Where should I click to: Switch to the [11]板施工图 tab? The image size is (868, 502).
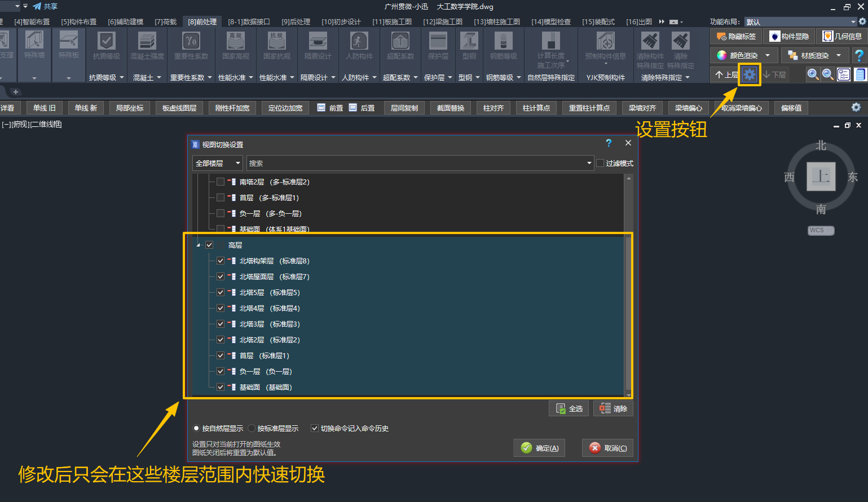(x=392, y=21)
